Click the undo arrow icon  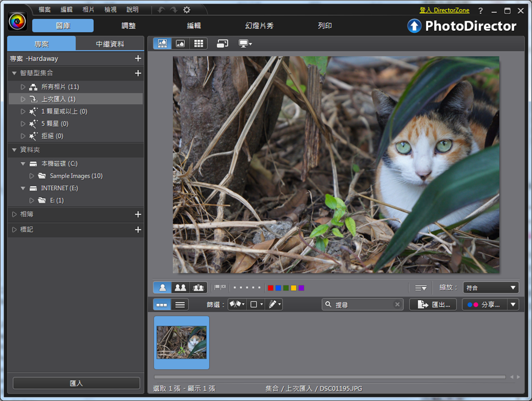(x=161, y=10)
